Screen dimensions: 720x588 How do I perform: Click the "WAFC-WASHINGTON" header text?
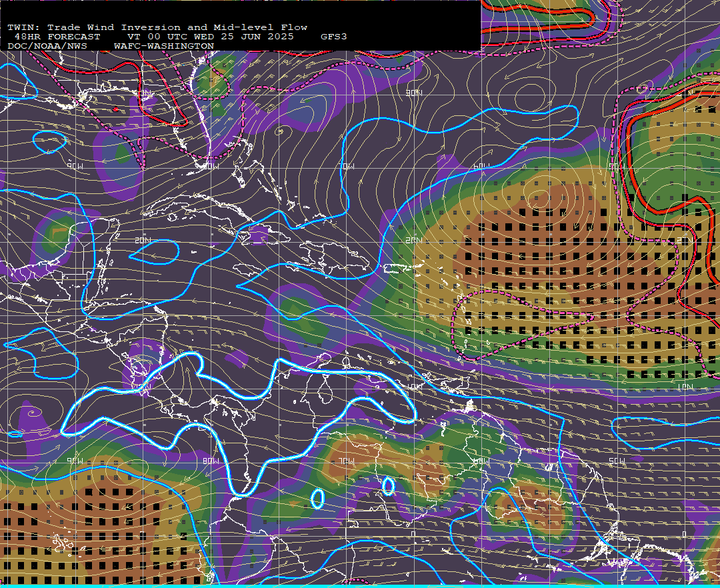164,47
